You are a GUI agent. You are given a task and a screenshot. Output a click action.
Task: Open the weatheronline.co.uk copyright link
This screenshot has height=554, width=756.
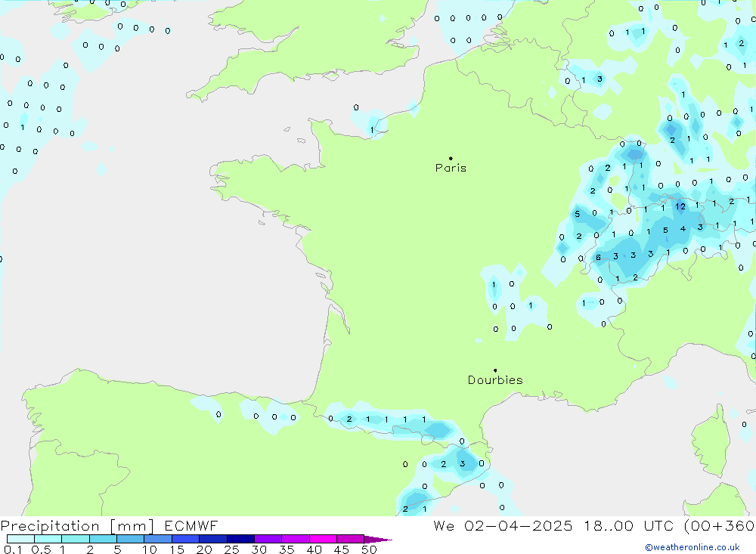tap(692, 547)
